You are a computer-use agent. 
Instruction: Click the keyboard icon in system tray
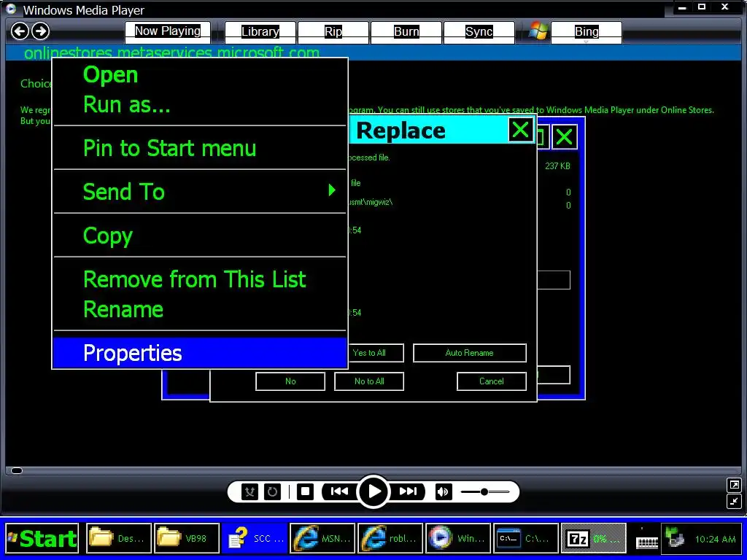tap(647, 542)
